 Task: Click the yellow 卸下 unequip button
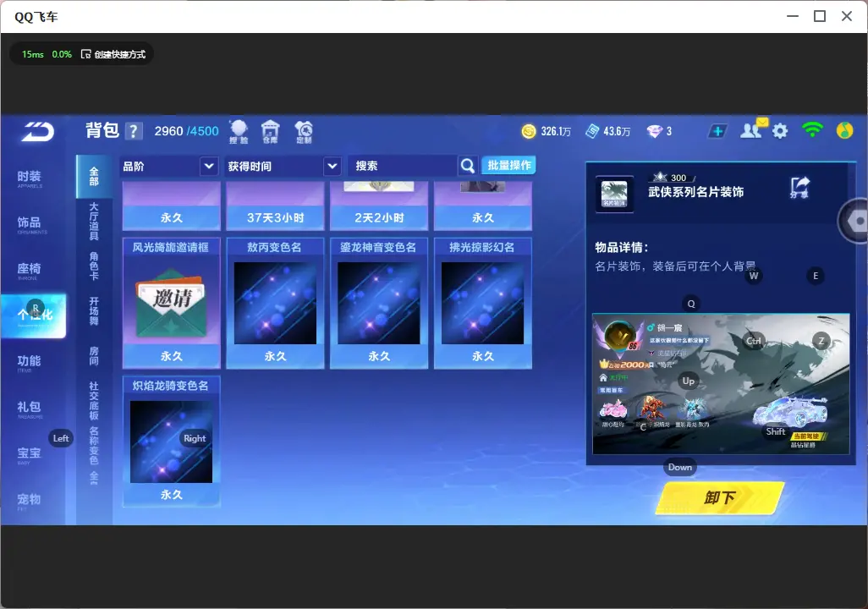click(x=720, y=497)
